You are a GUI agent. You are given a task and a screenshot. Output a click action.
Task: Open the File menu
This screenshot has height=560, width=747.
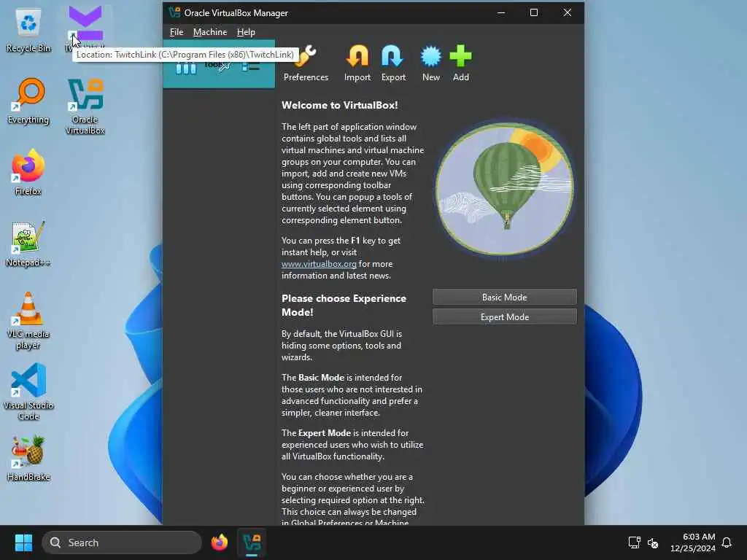point(177,32)
